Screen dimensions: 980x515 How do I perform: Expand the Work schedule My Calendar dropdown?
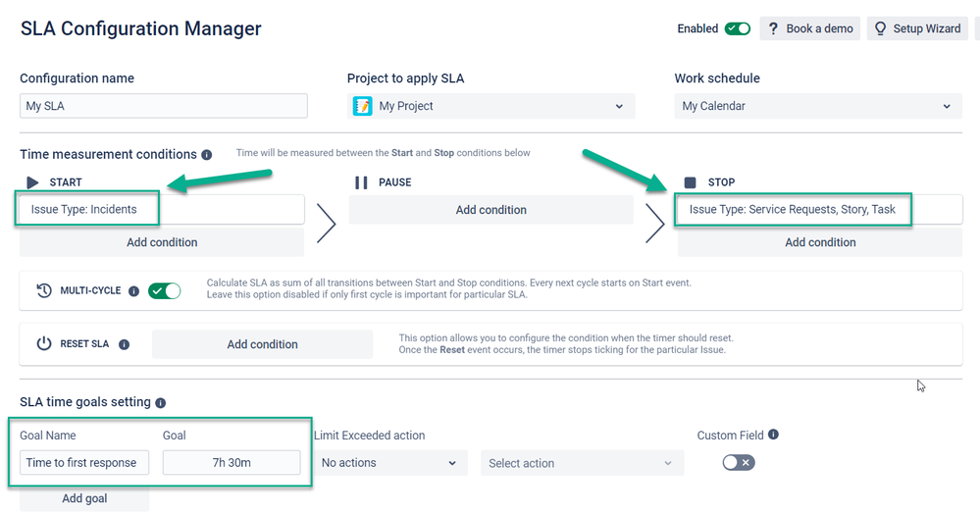818,106
